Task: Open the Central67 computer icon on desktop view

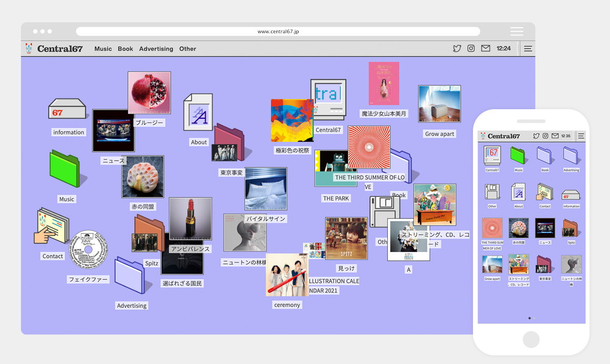Action: pyautogui.click(x=329, y=99)
